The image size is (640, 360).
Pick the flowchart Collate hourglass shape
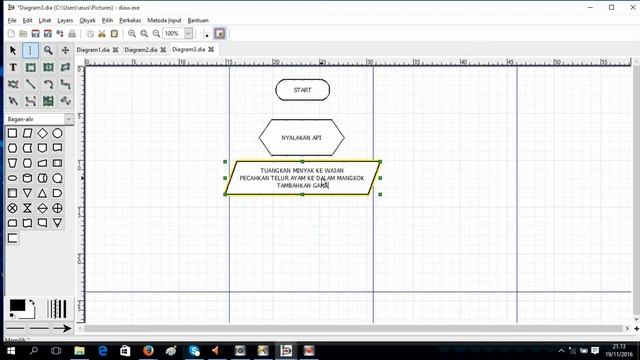27,208
